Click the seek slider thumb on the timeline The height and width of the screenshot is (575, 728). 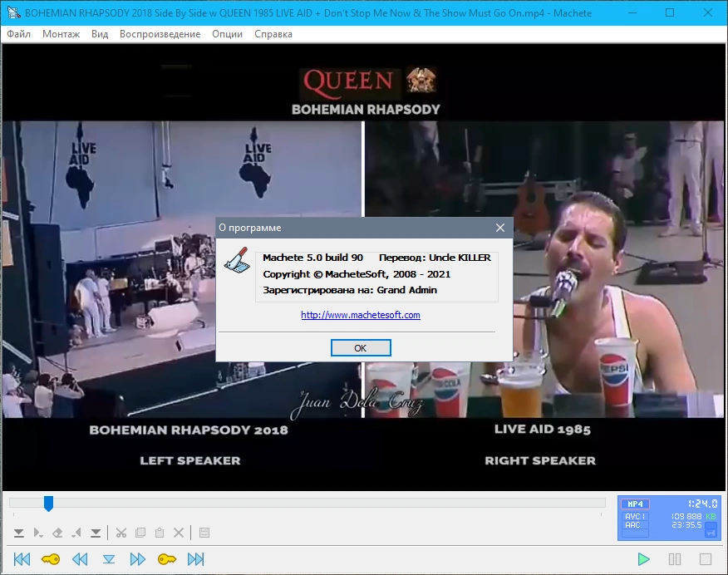pyautogui.click(x=48, y=504)
